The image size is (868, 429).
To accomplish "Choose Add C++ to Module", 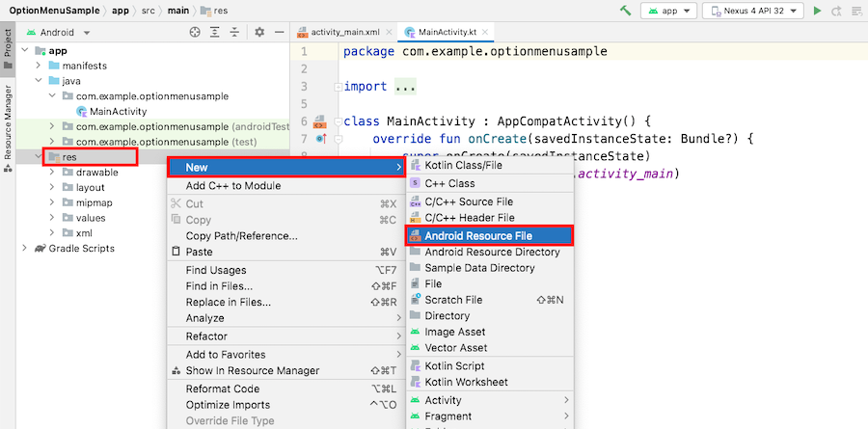I will coord(286,185).
